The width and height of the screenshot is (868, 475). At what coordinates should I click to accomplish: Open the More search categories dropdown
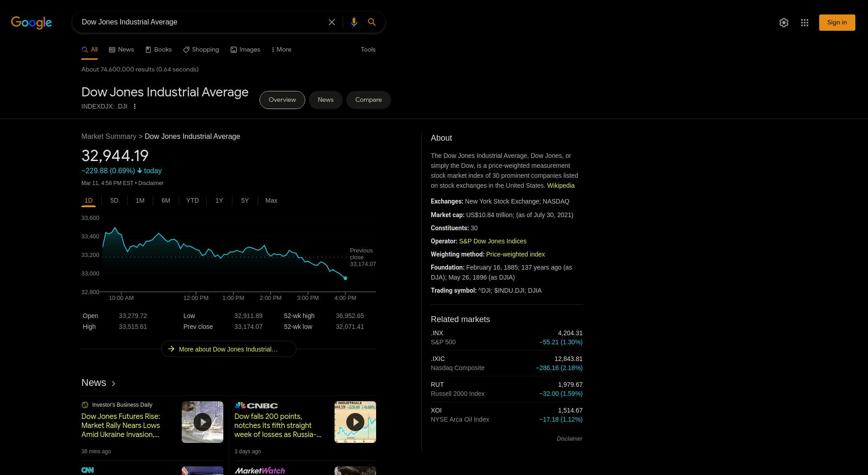pos(281,50)
